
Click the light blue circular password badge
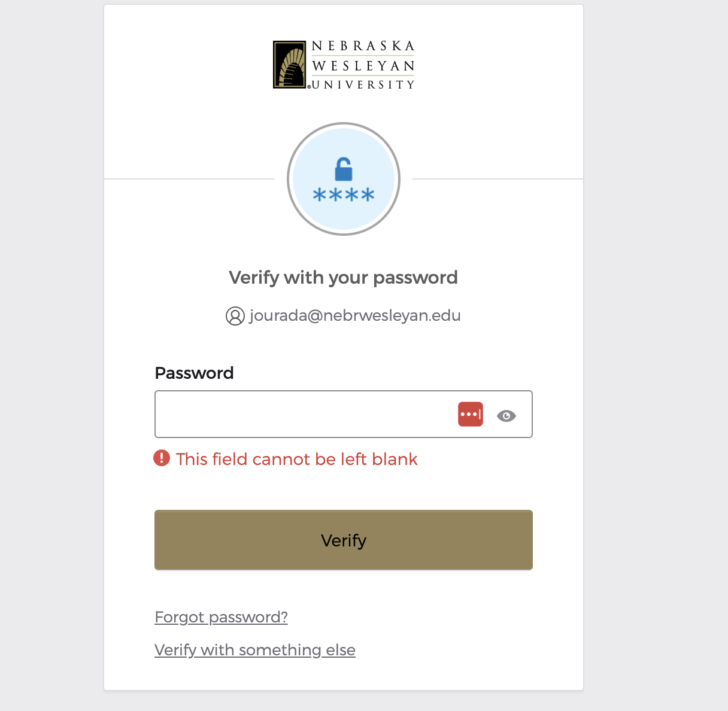coord(344,179)
